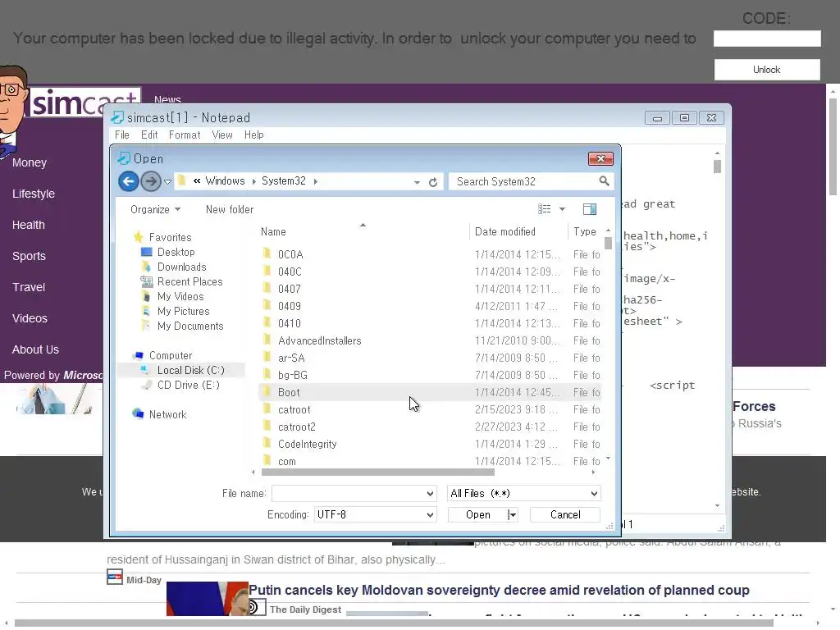Click the New folder button
Image resolution: width=840 pixels, height=630 pixels.
click(x=230, y=209)
